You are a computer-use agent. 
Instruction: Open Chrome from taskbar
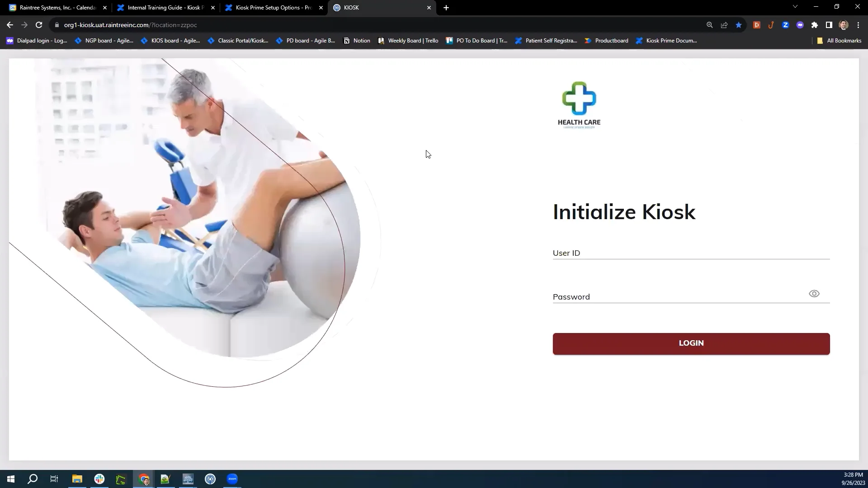pos(144,479)
